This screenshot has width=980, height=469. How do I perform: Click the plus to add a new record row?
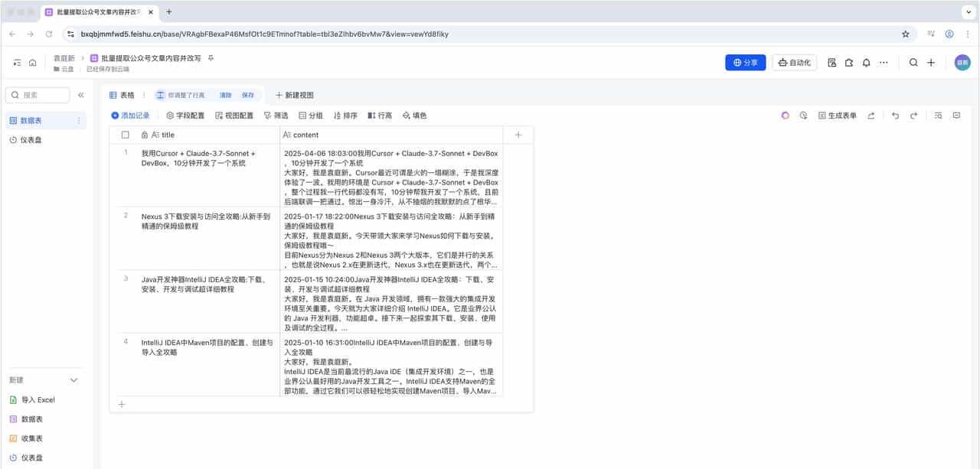(121, 404)
